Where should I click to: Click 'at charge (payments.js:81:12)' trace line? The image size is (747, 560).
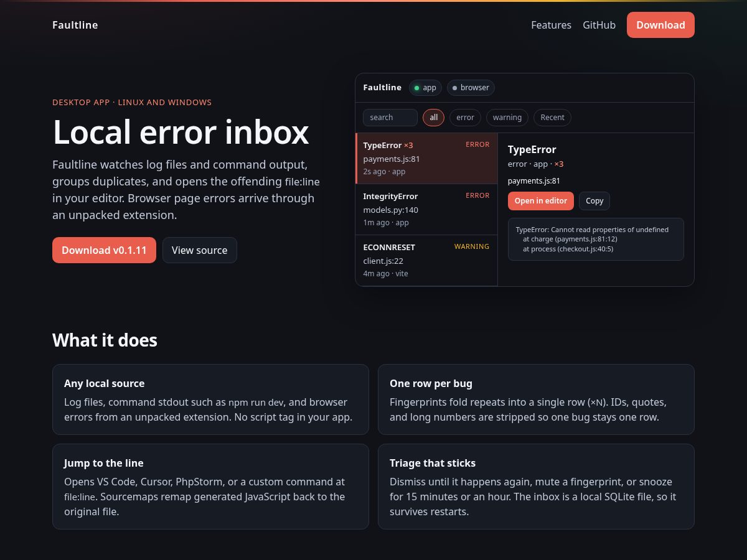pos(570,239)
